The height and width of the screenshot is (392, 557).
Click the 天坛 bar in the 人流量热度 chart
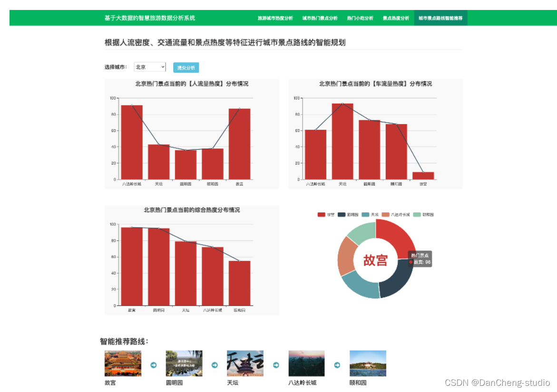(159, 162)
